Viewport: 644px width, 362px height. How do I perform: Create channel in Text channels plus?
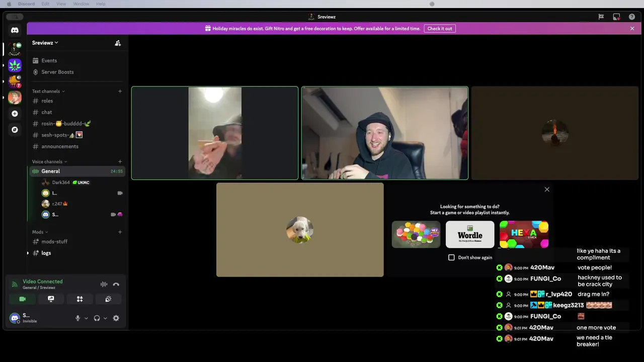pyautogui.click(x=120, y=92)
